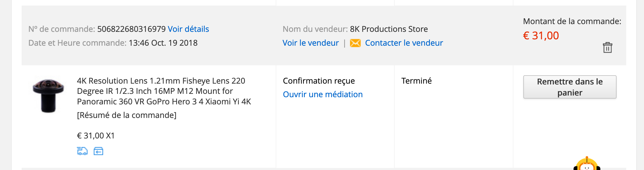Click "Voir le vendeur" link
644x170 pixels.
[311, 43]
